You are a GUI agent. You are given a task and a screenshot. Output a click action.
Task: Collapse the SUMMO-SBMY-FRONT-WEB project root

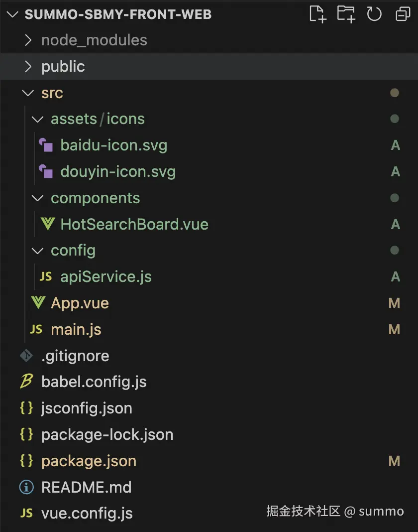pos(13,14)
